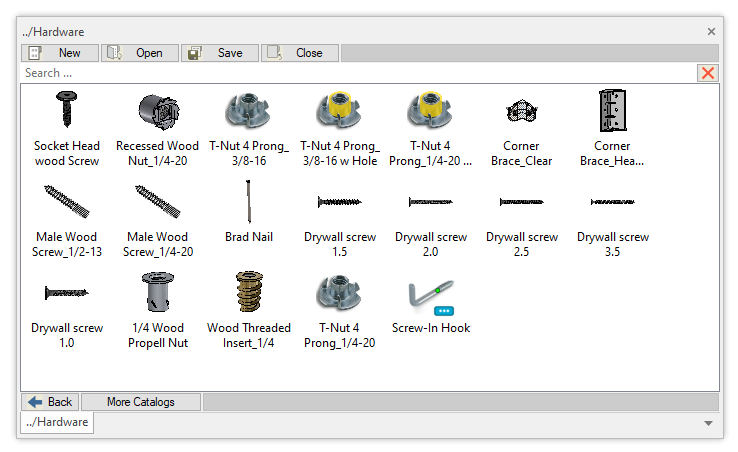
Task: Click the Brad Nail icon
Action: point(248,201)
